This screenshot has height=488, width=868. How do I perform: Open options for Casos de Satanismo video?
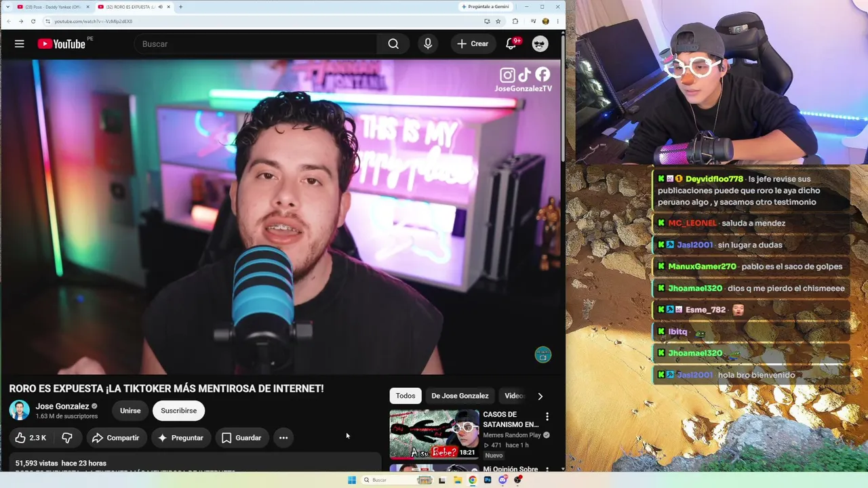click(547, 417)
